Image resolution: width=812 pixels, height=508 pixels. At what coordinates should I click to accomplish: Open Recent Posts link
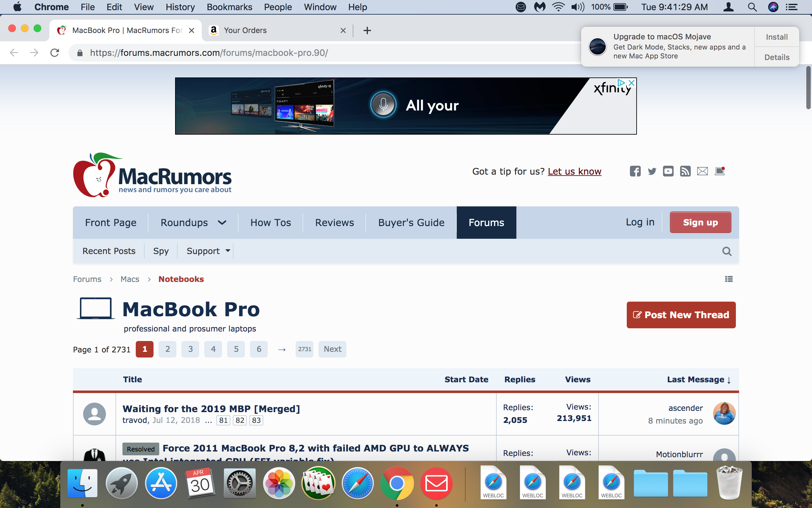109,251
